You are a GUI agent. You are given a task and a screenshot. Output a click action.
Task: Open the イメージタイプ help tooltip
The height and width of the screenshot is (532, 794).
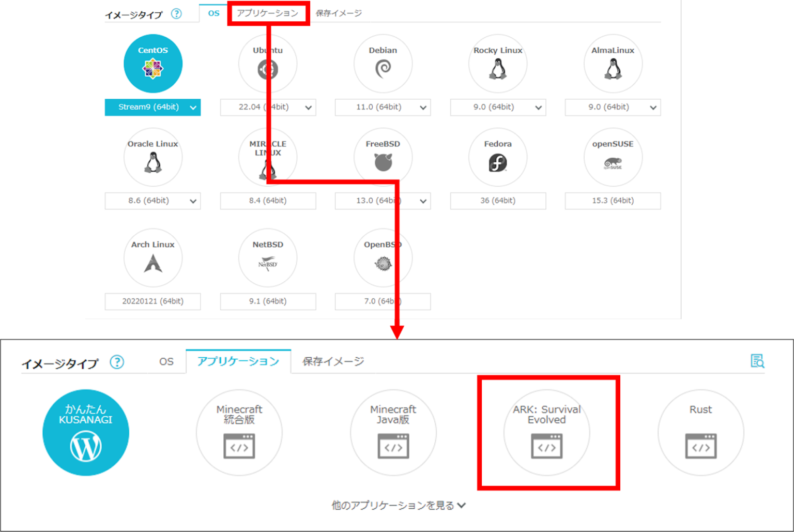coord(176,14)
